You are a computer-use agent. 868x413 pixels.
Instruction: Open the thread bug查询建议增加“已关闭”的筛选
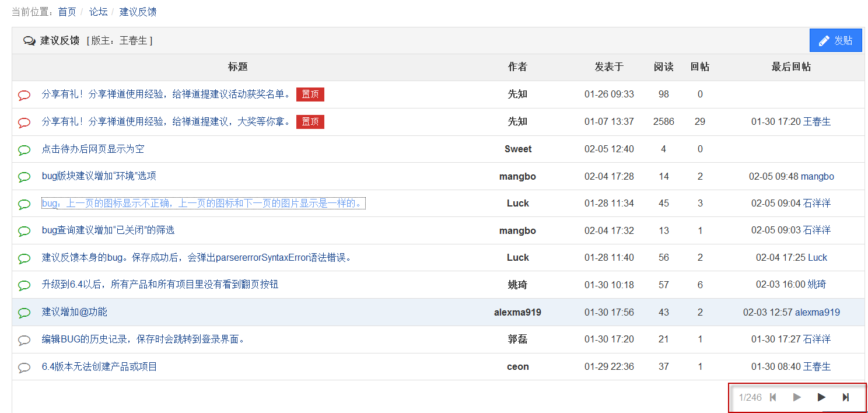point(108,230)
